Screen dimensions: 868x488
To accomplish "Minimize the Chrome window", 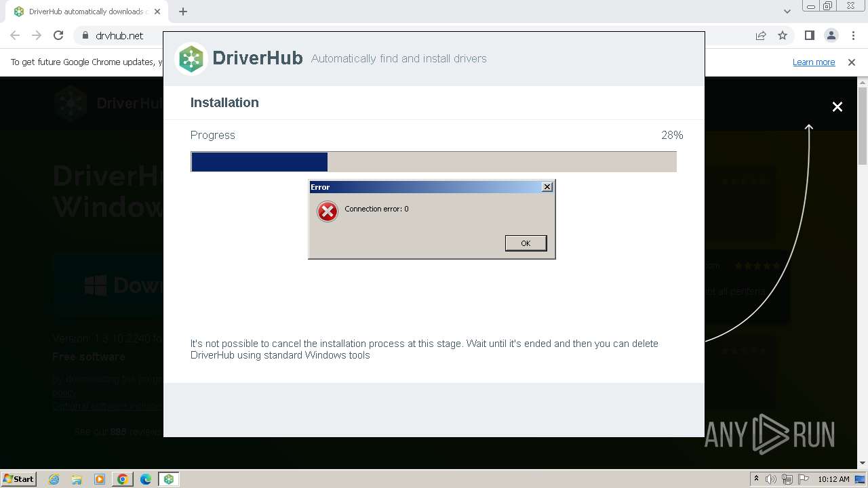I will [811, 6].
